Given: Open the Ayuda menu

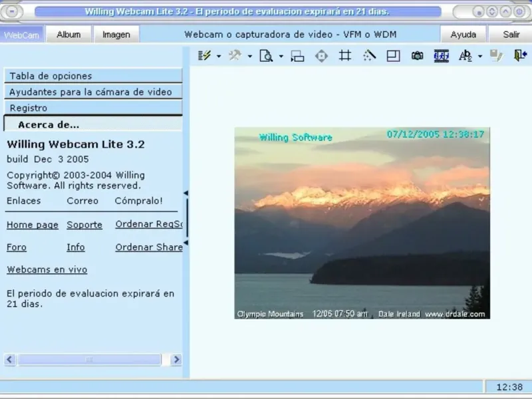Looking at the screenshot, I should click(x=464, y=35).
